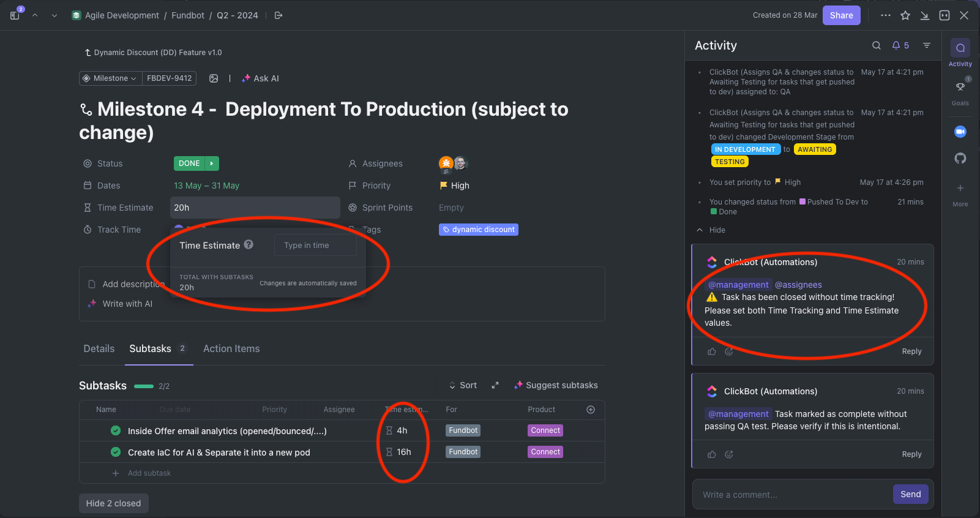Reply to time tracking warning comment
The width and height of the screenshot is (980, 518).
point(911,351)
